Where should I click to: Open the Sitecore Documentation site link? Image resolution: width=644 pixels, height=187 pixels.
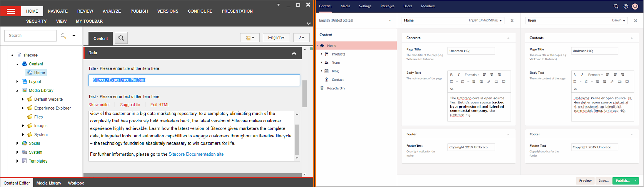pos(196,154)
